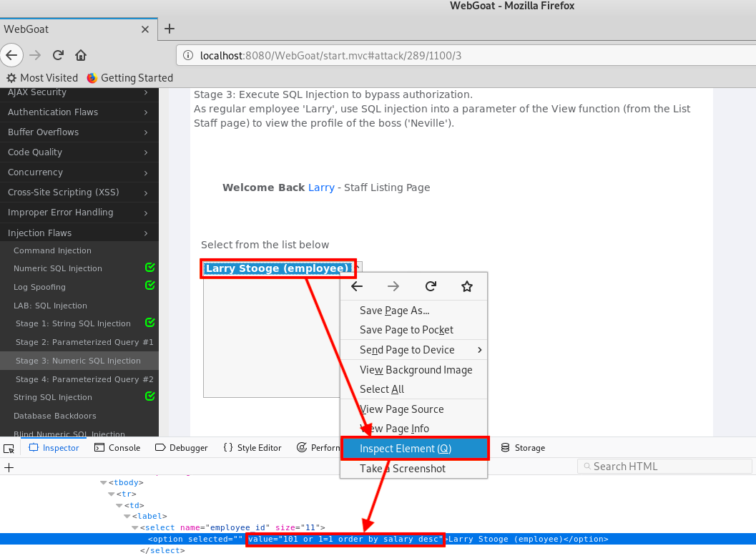The width and height of the screenshot is (756, 556).
Task: Bookmark page via context menu star
Action: coord(467,286)
